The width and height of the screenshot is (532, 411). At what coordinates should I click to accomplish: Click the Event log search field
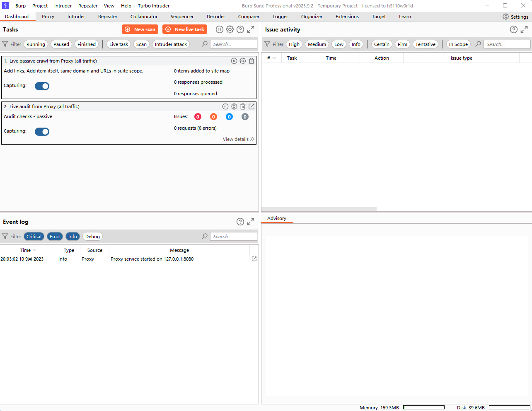coord(234,237)
